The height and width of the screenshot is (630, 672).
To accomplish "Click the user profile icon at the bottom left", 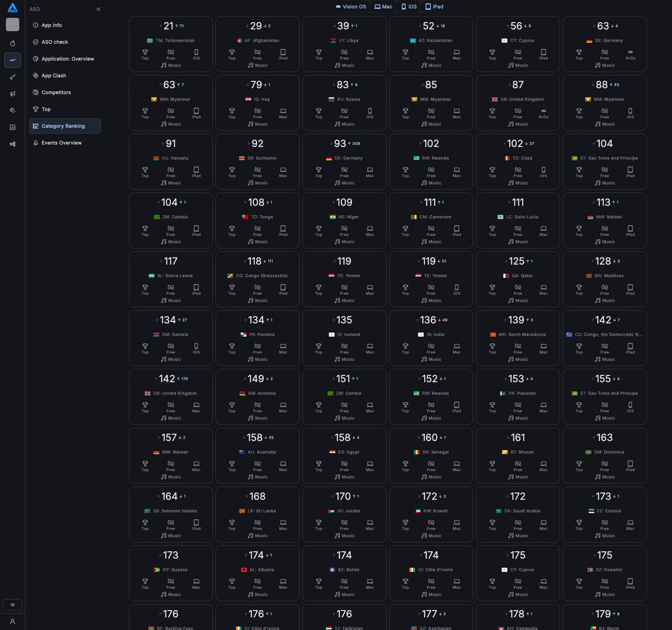I will click(x=13, y=622).
